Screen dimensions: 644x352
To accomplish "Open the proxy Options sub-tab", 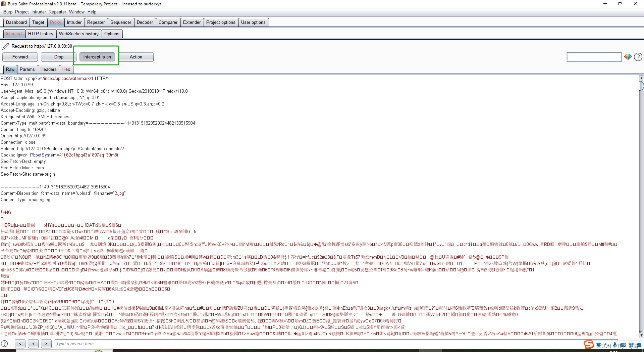I will [x=112, y=34].
